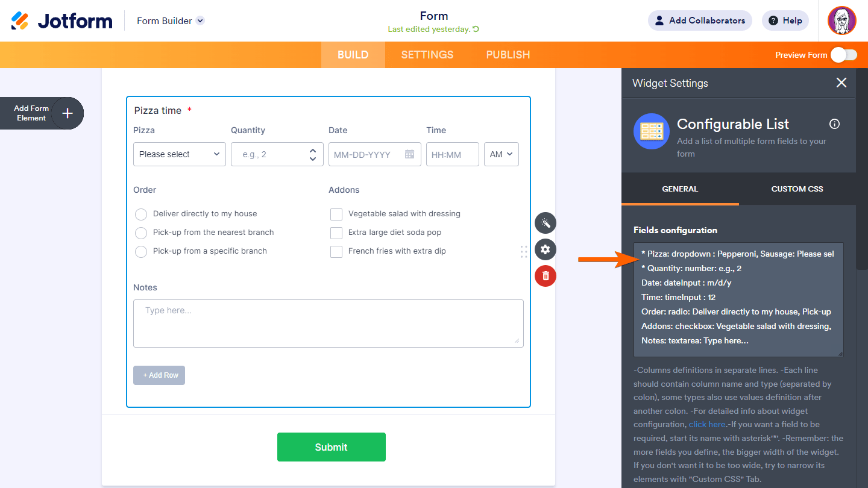Click the 'Pizza time' field label

[158, 110]
